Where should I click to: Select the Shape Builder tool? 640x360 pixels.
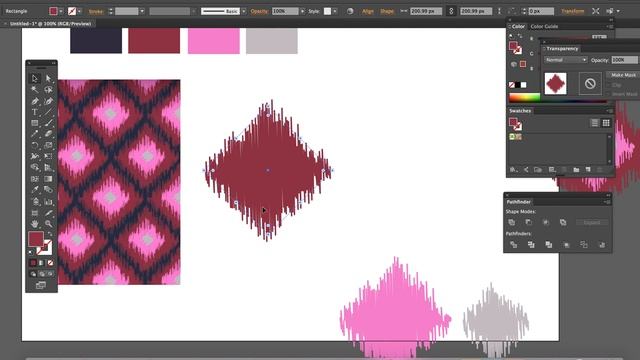35,167
